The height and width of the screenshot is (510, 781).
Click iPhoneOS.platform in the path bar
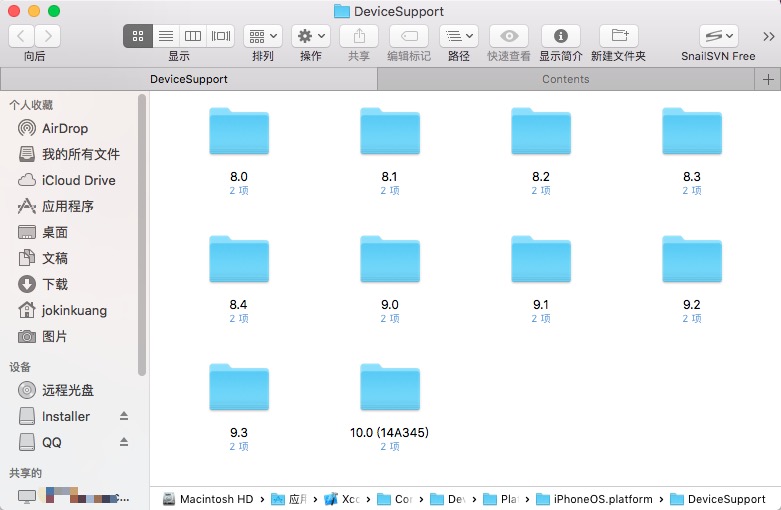(594, 499)
